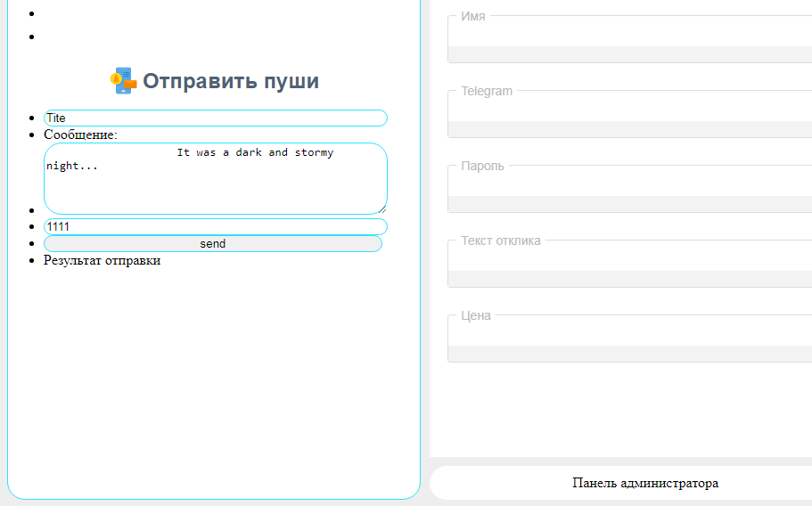Focus the 'Пароль' input field
Image resolution: width=812 pixels, height=506 pixels.
click(x=629, y=183)
